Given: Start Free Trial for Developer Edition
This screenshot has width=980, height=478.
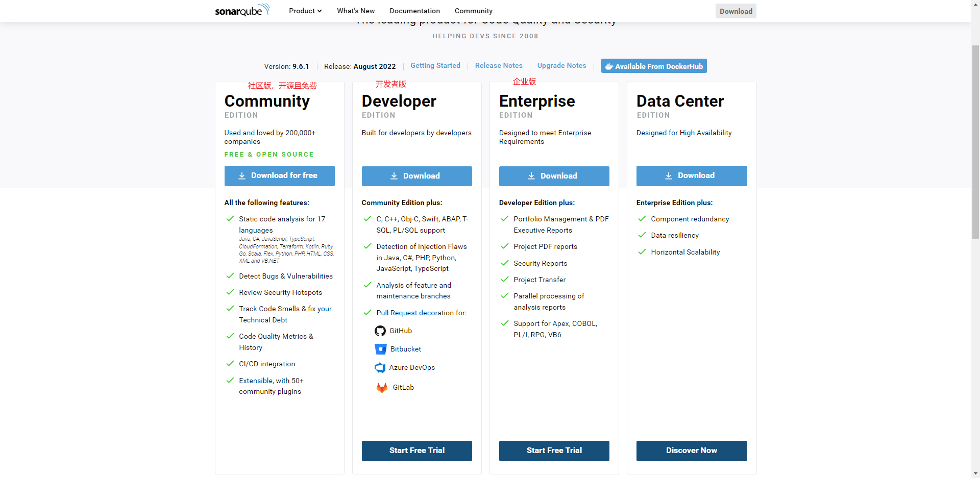Looking at the screenshot, I should 417,451.
